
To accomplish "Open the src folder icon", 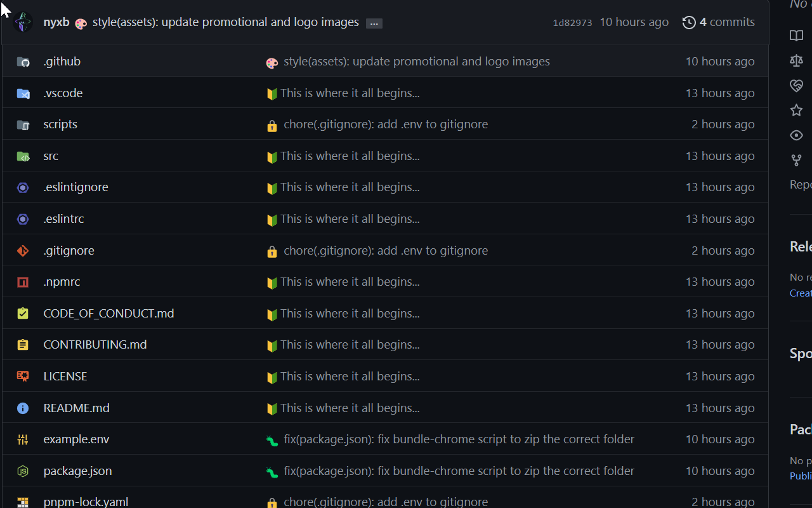I will pyautogui.click(x=23, y=156).
